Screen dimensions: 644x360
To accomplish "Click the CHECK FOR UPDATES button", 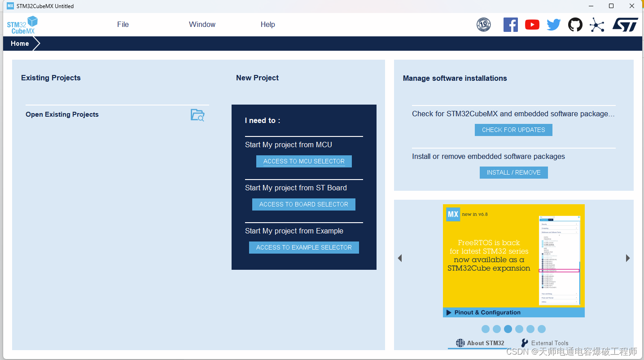I will click(513, 130).
